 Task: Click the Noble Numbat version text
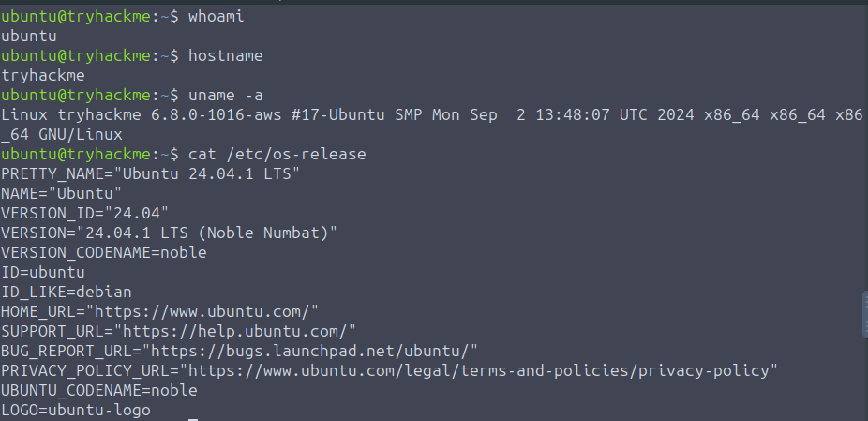[x=269, y=233]
